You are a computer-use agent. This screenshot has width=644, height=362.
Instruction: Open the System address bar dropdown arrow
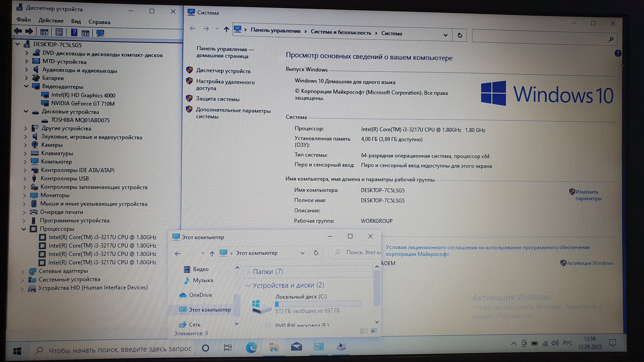click(445, 35)
